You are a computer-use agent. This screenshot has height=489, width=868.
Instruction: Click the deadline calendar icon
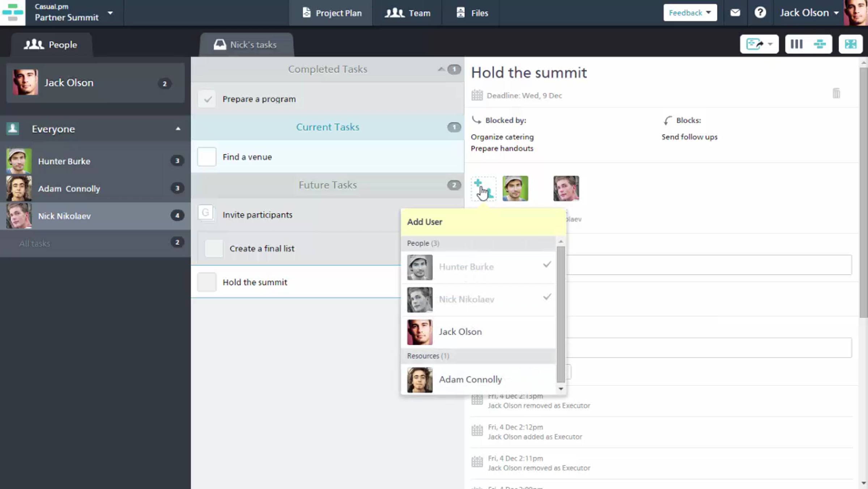(x=477, y=95)
